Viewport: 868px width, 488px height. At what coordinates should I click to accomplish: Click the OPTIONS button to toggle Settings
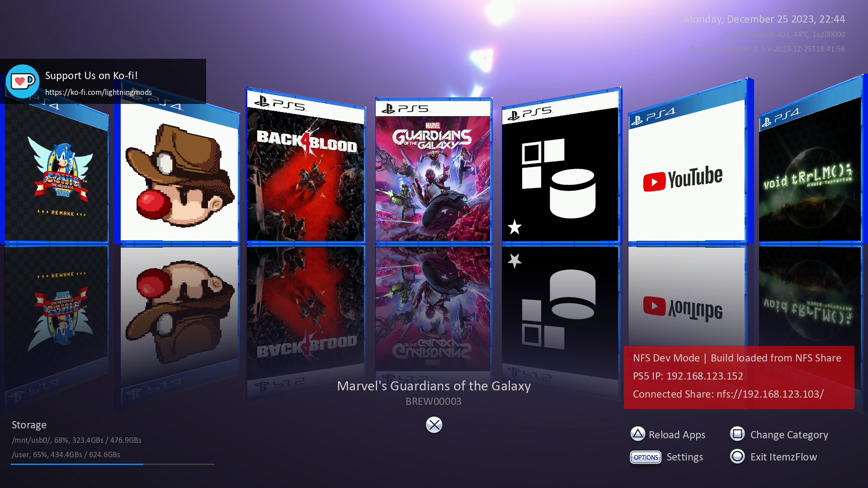645,457
